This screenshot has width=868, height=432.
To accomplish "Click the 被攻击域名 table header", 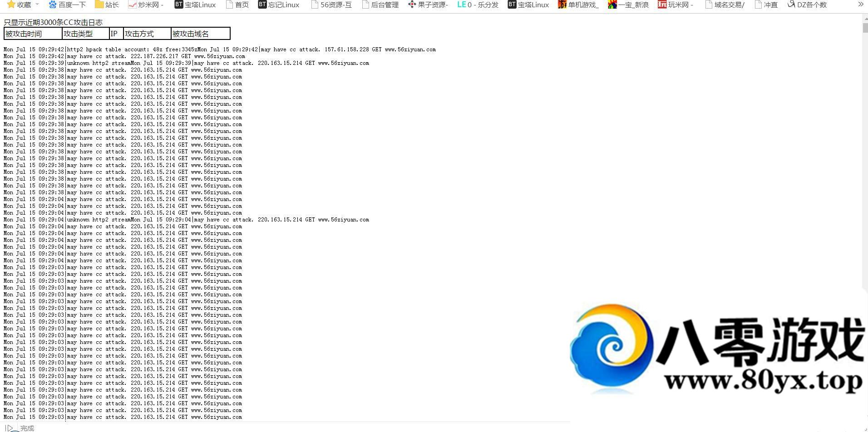I will coord(200,34).
